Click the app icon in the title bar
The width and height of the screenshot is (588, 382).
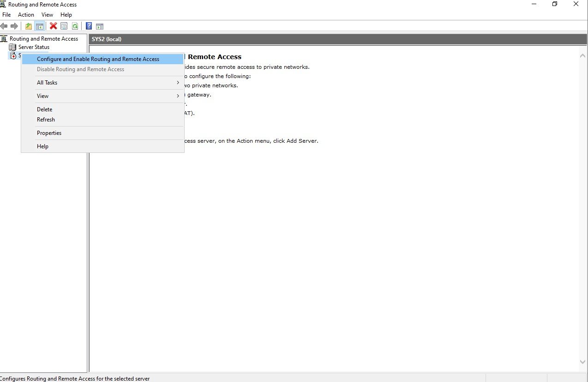pos(3,4)
